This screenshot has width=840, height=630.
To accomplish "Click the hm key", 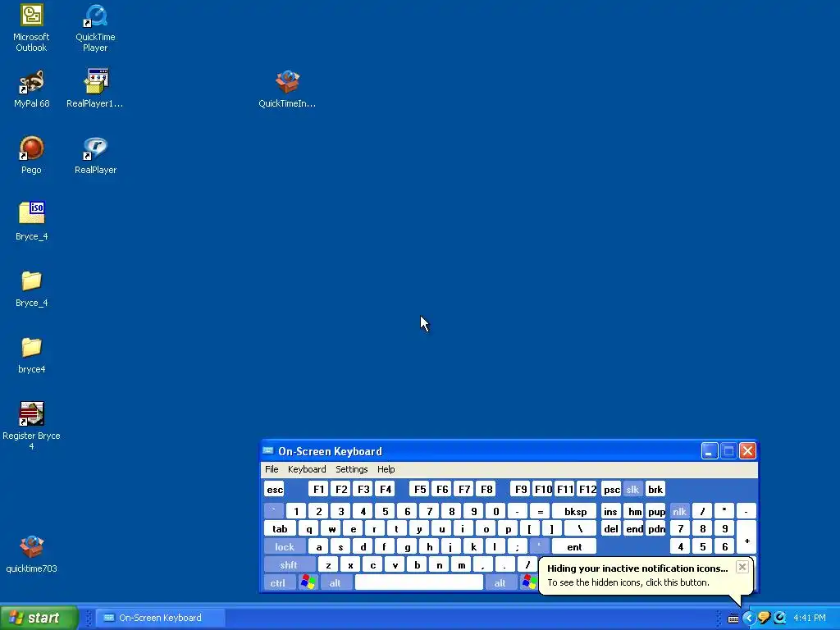I will point(635,511).
